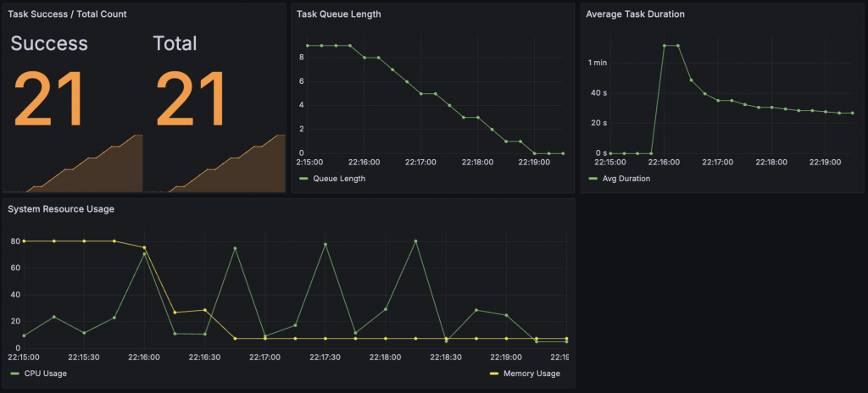The height and width of the screenshot is (393, 868).
Task: Click y-axis value 80 in System Resource Usage
Action: click(14, 241)
